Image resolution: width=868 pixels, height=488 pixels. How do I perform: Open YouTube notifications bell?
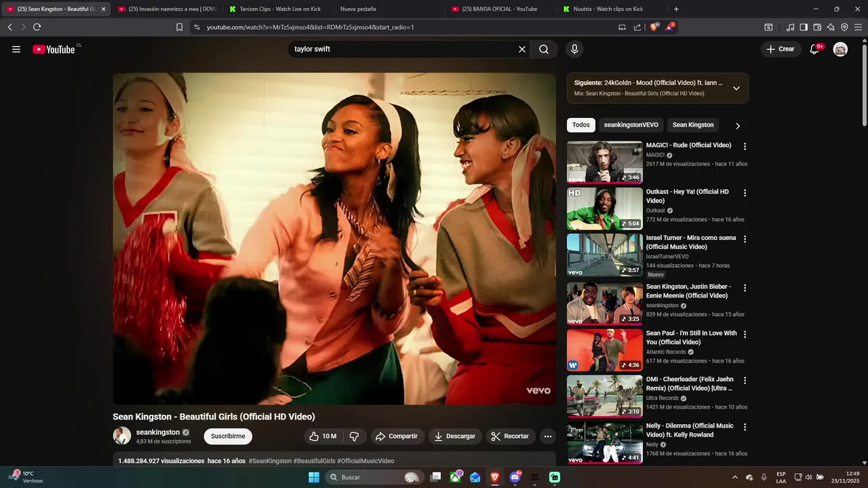[814, 49]
